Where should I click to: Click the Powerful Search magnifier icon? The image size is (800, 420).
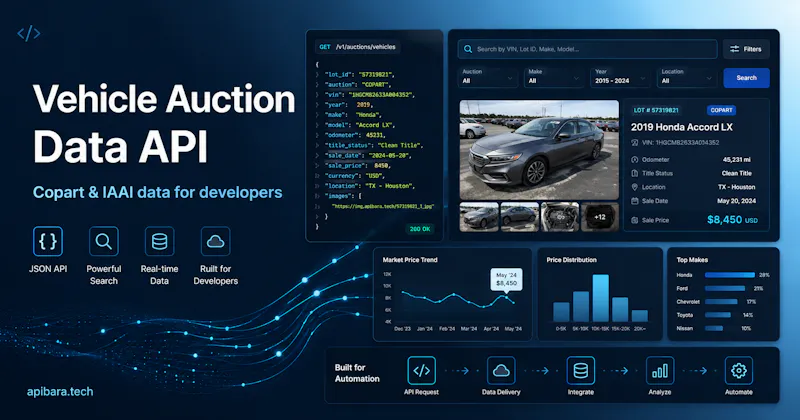[x=104, y=241]
